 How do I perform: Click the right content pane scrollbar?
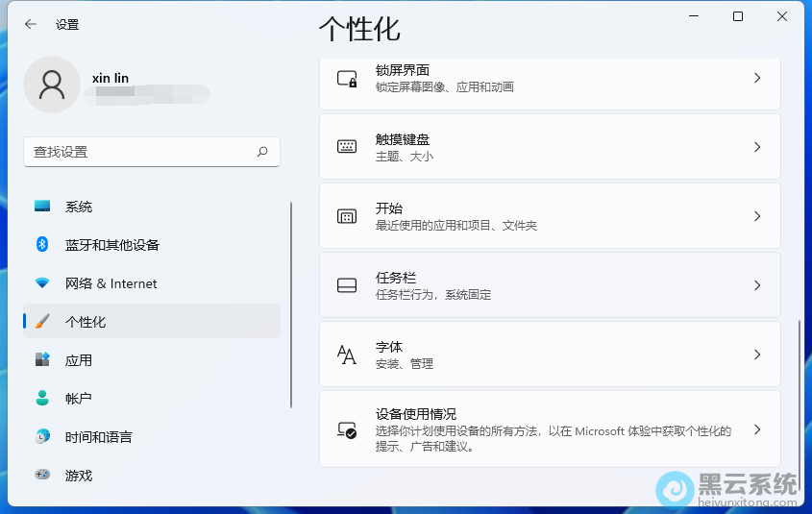799,394
